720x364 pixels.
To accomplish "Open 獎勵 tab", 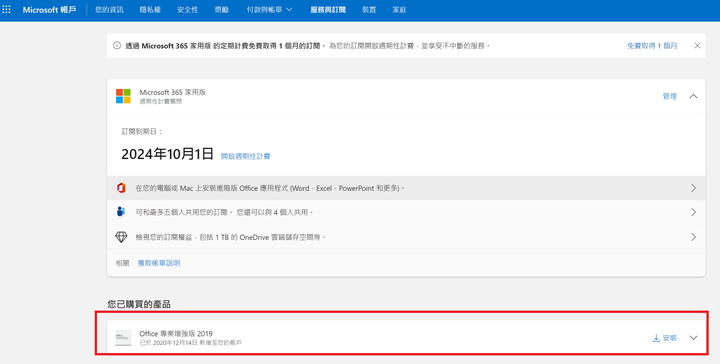I will tap(222, 10).
